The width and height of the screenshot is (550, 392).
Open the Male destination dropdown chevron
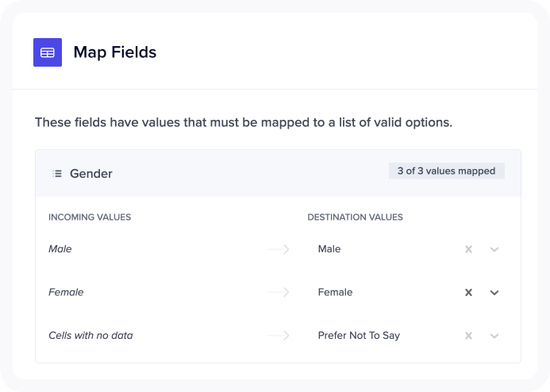point(494,249)
